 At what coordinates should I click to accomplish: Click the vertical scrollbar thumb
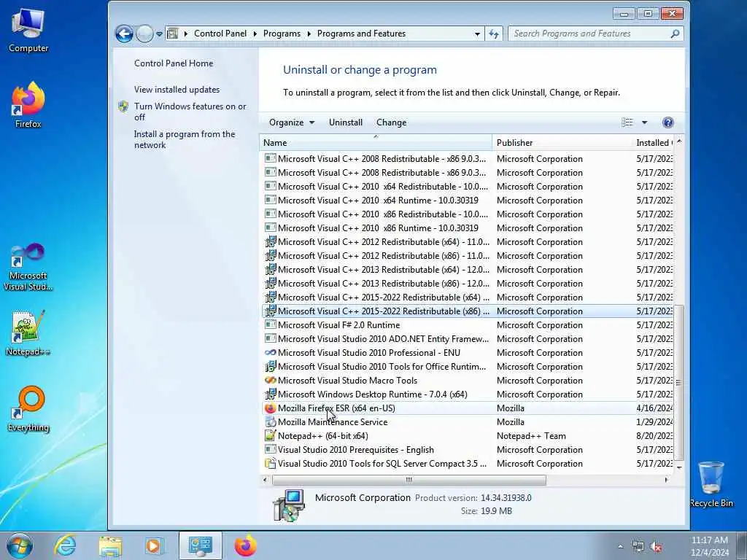pos(678,383)
